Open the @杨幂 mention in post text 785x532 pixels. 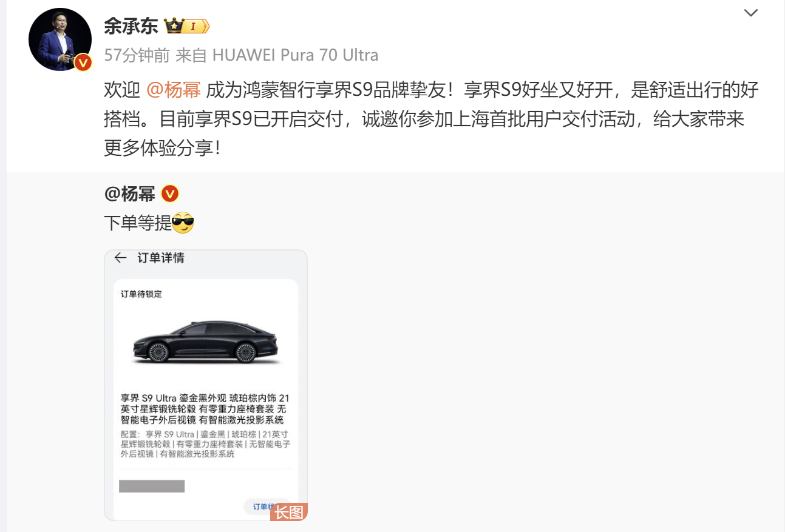click(174, 90)
